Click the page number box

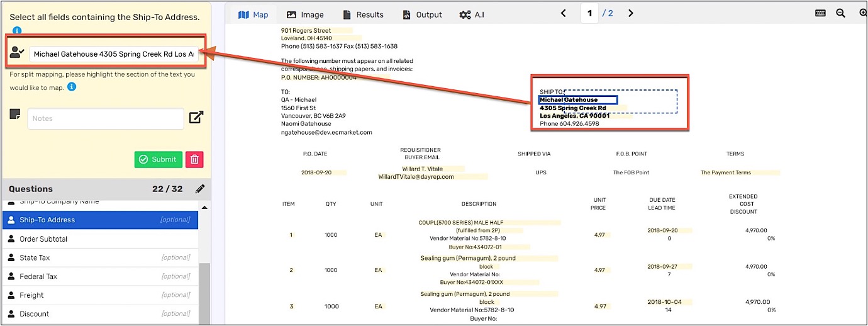[589, 13]
